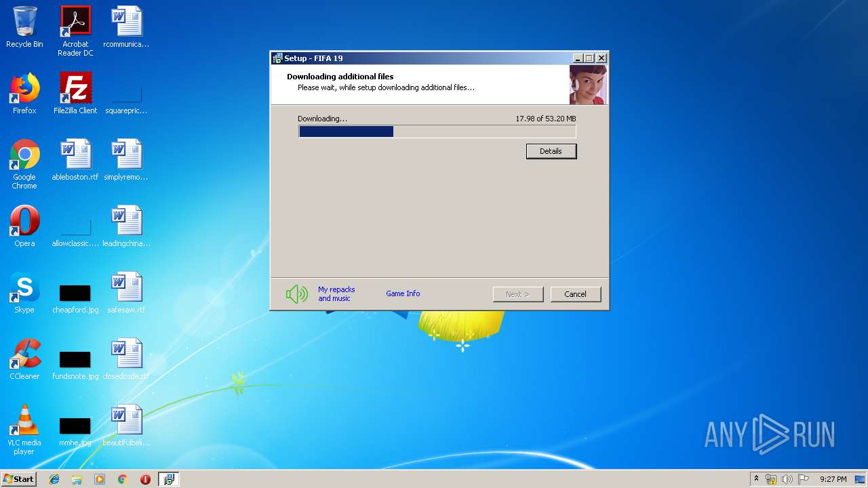This screenshot has width=868, height=488.
Task: Cancel the FIFA 19 setup
Action: tap(575, 294)
